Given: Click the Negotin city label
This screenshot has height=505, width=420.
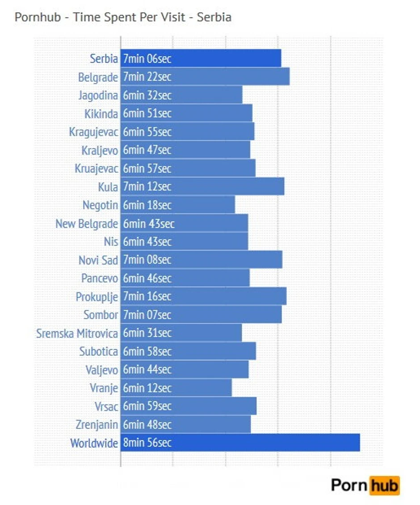Looking at the screenshot, I should pyautogui.click(x=100, y=205).
